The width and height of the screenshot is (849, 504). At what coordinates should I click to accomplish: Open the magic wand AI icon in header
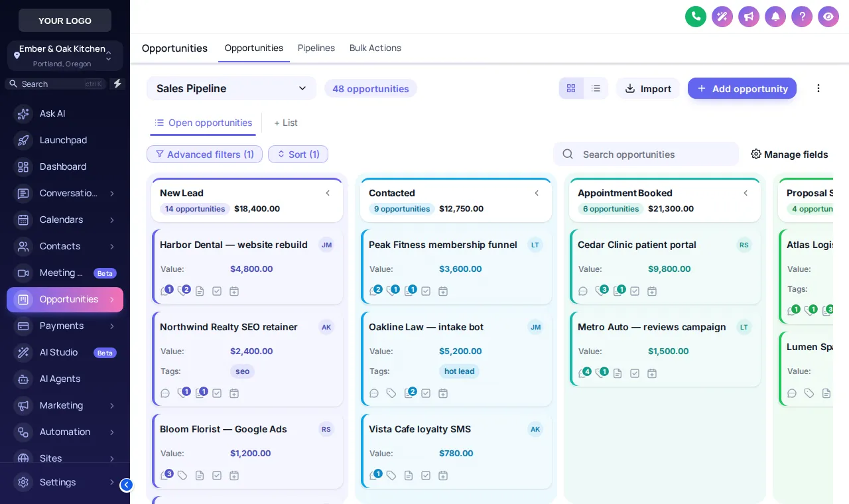click(722, 17)
